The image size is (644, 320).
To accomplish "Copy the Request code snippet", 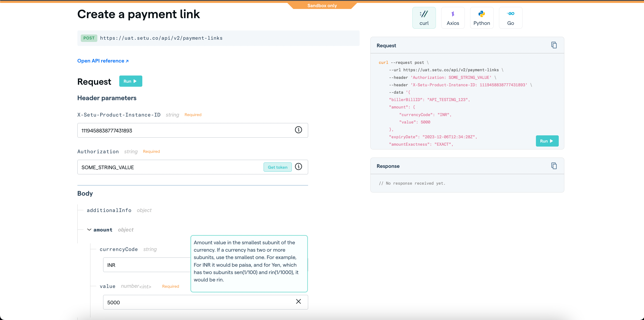I will tap(554, 45).
